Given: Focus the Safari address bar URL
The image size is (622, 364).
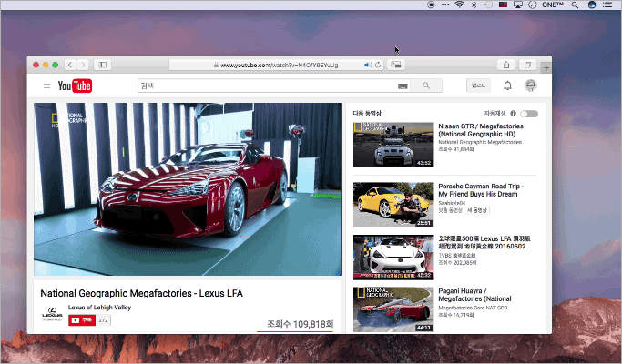Looking at the screenshot, I should pyautogui.click(x=279, y=65).
